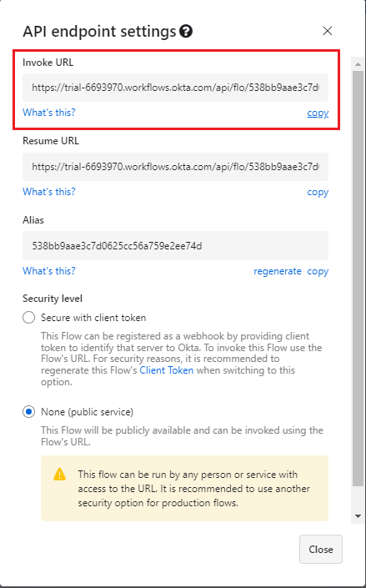This screenshot has height=588, width=366.
Task: Click the Close button at bottom
Action: pyautogui.click(x=321, y=549)
